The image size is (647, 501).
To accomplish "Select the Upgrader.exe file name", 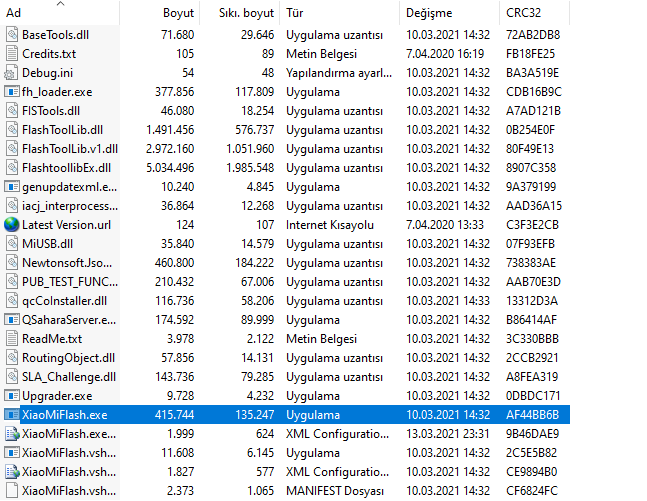I will [57, 396].
